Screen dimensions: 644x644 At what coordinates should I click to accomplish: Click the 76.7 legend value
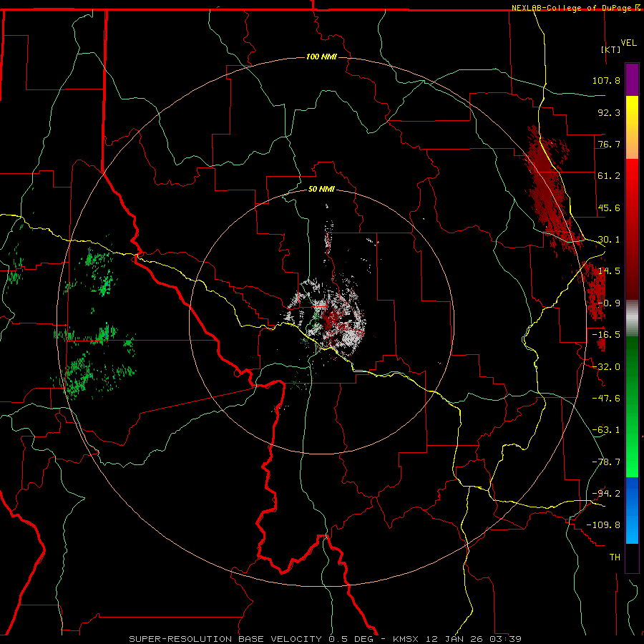609,144
